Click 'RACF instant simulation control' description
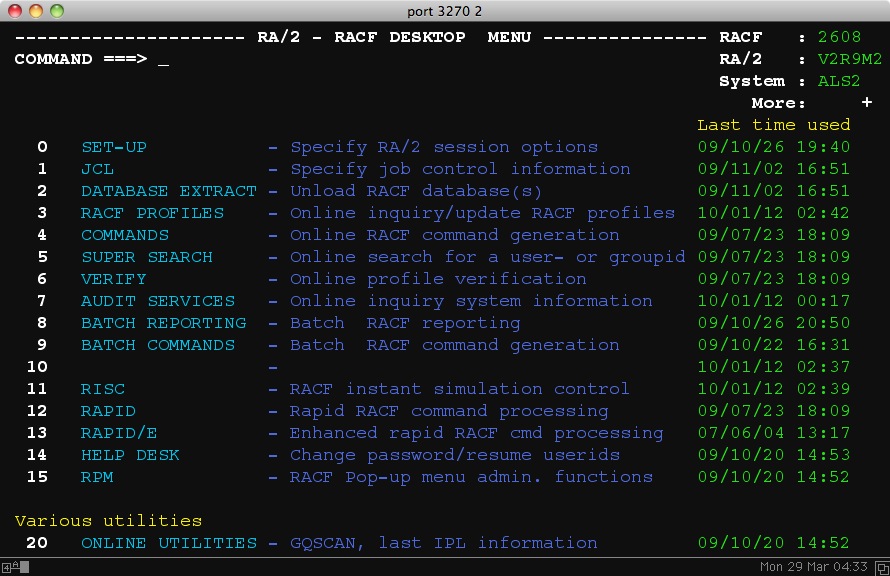Screen dimensions: 890x576 [460, 389]
